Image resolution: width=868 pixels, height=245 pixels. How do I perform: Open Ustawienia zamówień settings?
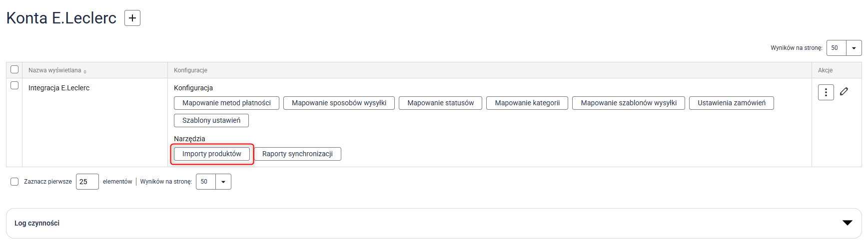731,103
